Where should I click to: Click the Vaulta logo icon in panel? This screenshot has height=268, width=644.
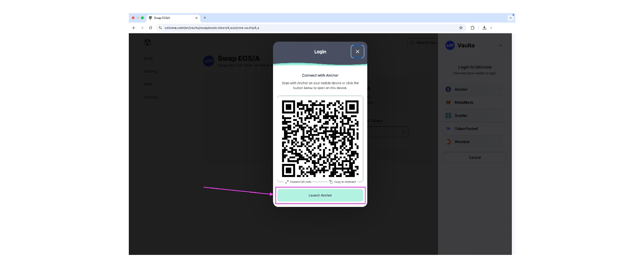click(x=450, y=45)
